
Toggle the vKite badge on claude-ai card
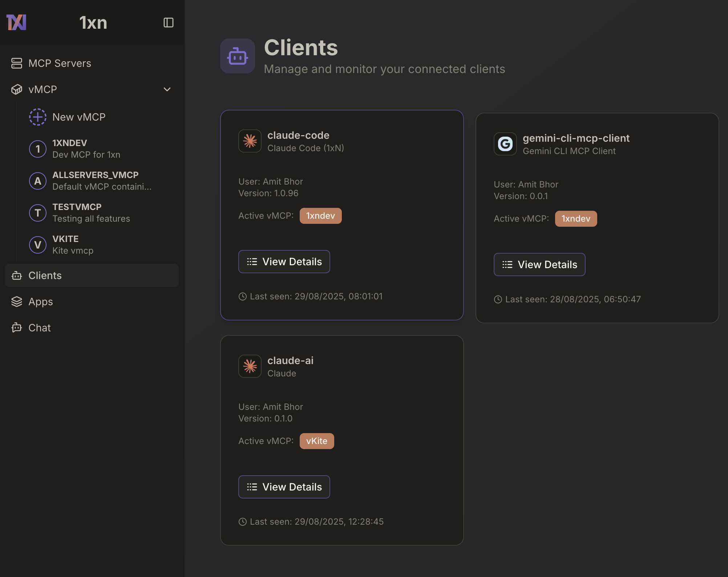[x=316, y=441]
